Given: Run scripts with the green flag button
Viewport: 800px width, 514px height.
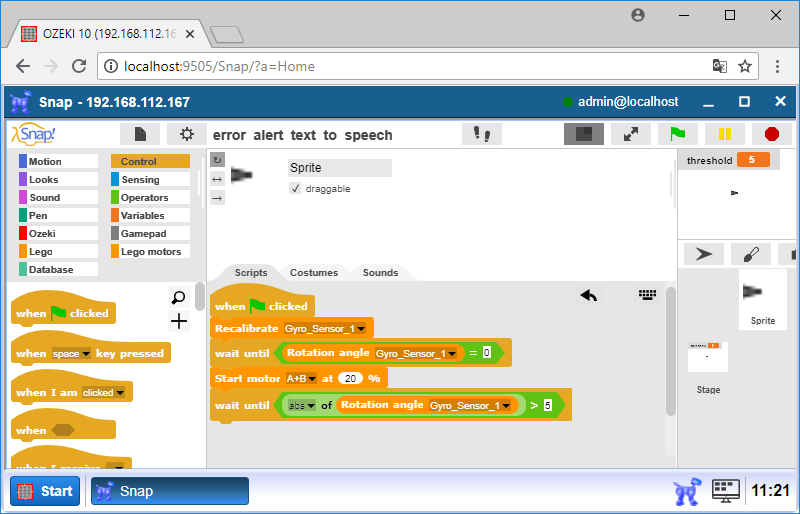Looking at the screenshot, I should tap(678, 134).
